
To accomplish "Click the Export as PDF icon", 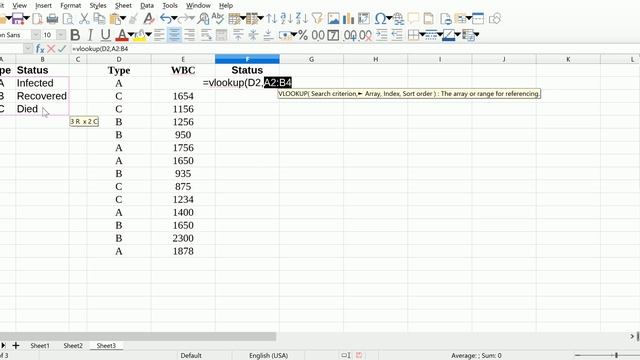I will pyautogui.click(x=37, y=19).
